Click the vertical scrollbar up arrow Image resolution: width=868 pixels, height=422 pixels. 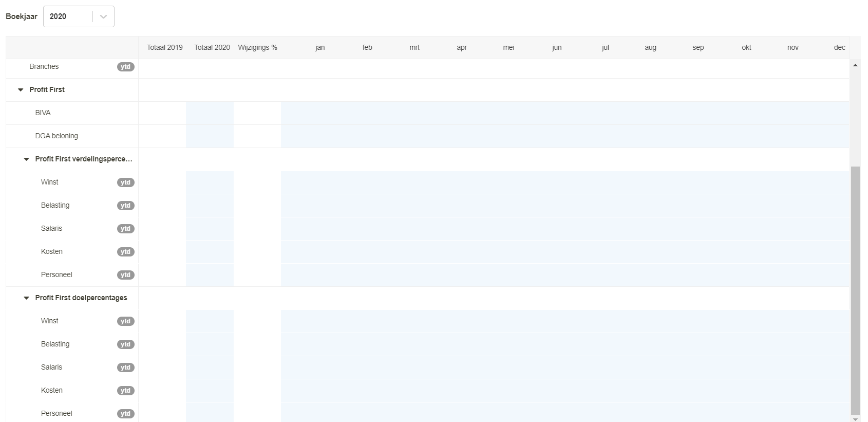click(855, 65)
